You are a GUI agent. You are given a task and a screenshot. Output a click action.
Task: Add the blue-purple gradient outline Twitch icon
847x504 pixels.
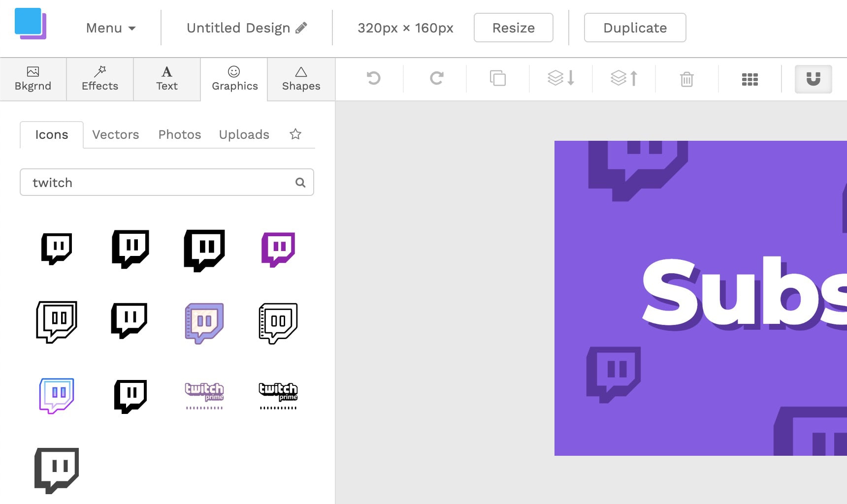[57, 396]
